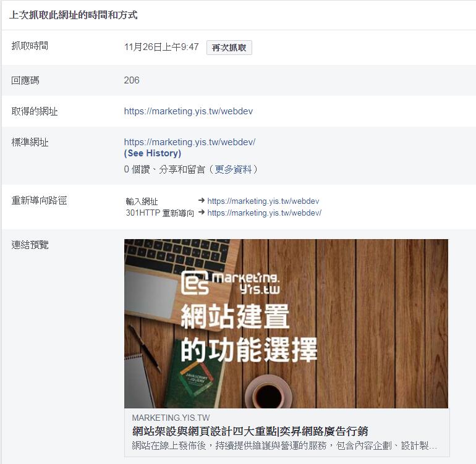Open the 301HTTP 重新導向 destination link
Screen dimensions: 476x464
click(265, 213)
